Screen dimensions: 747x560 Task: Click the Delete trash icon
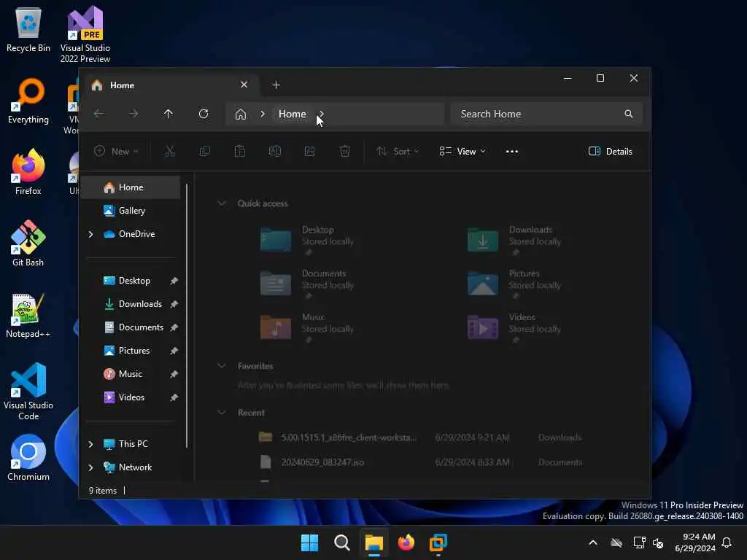[x=345, y=152]
